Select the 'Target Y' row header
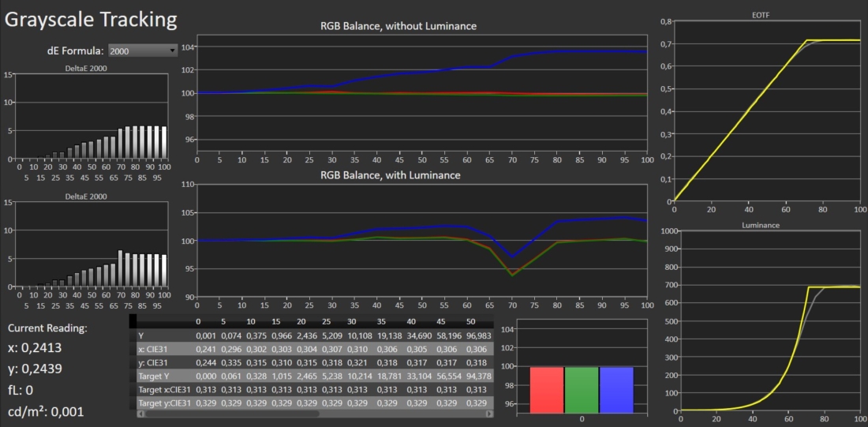 pyautogui.click(x=164, y=376)
